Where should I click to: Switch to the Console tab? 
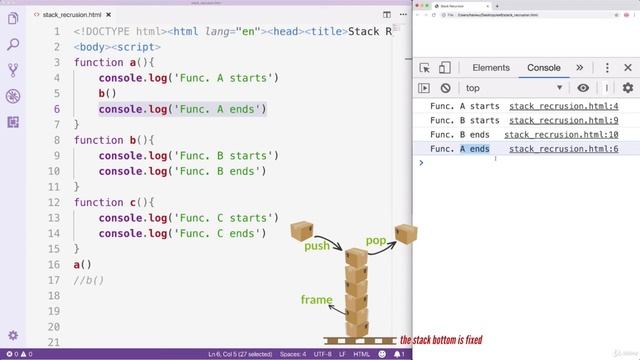click(x=544, y=68)
